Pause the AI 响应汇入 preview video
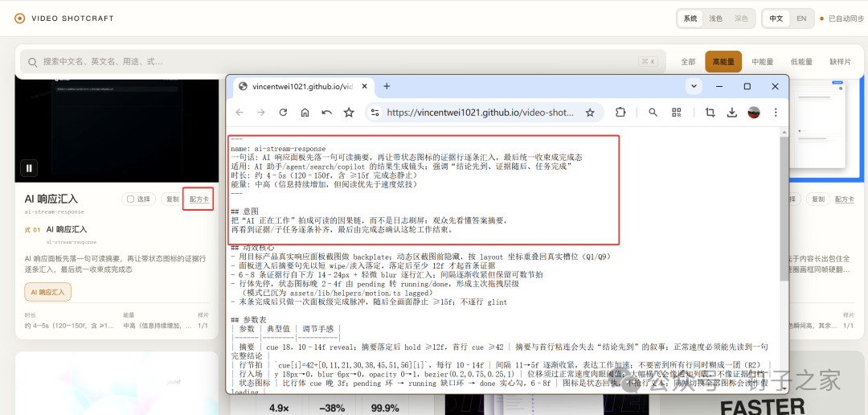 pos(29,167)
